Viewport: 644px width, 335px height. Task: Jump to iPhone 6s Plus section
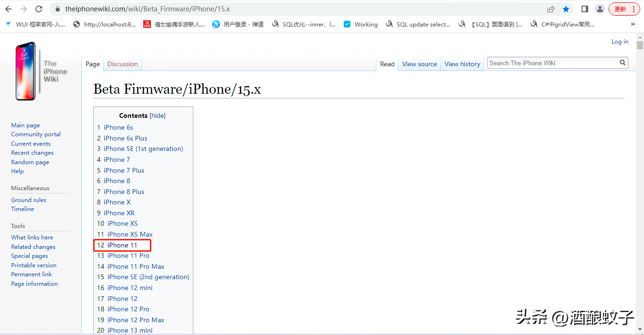(122, 138)
